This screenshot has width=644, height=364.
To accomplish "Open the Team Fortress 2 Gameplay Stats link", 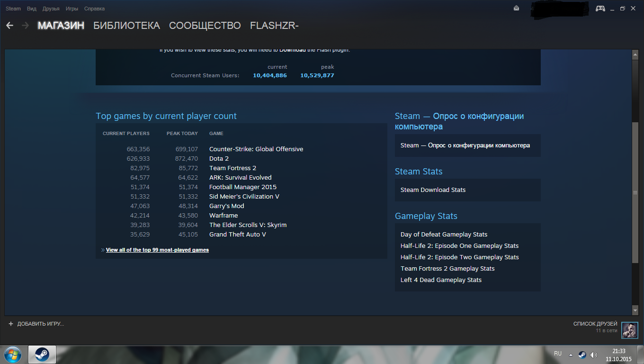I will (447, 269).
